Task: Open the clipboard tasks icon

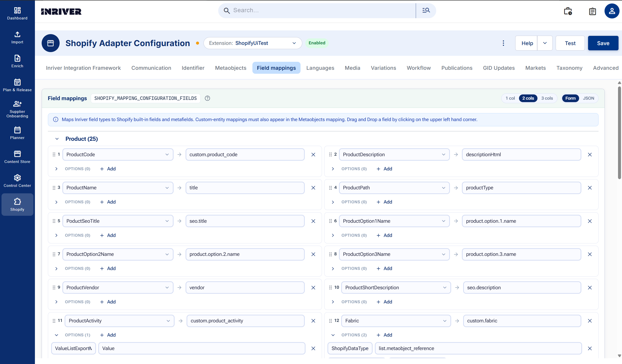Action: tap(592, 11)
